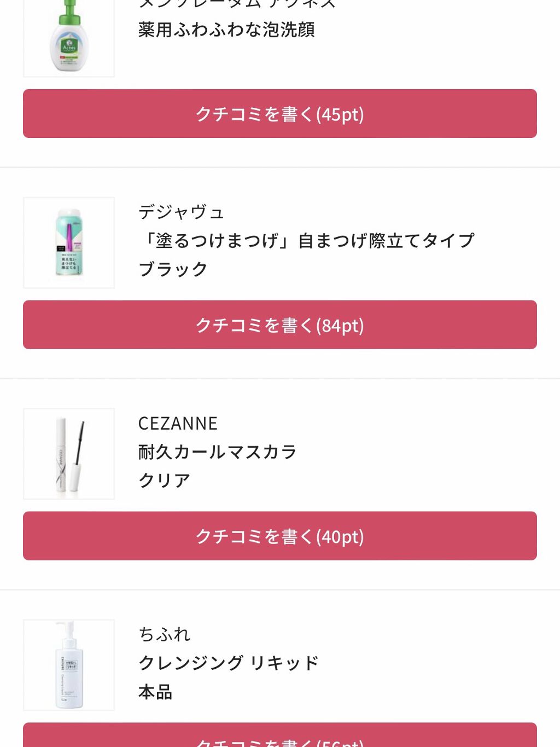Click the mascara wand in the CEZANNE image
The height and width of the screenshot is (747, 560).
pyautogui.click(x=80, y=441)
